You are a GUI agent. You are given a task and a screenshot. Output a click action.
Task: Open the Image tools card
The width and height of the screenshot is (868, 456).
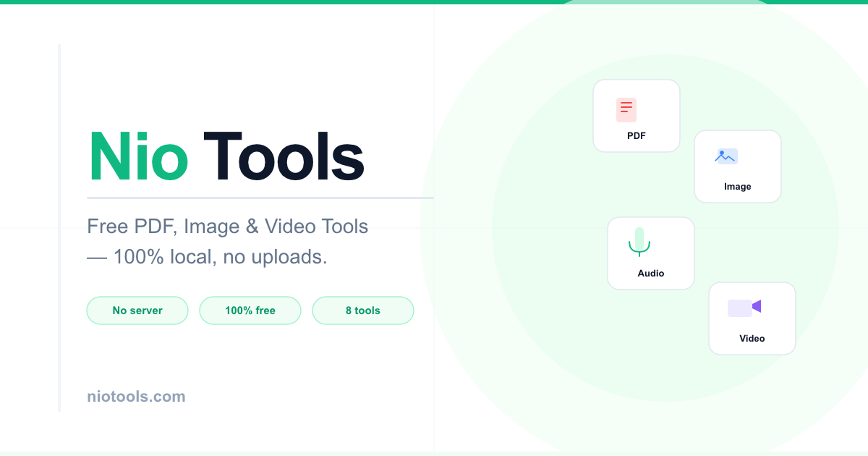click(x=738, y=166)
